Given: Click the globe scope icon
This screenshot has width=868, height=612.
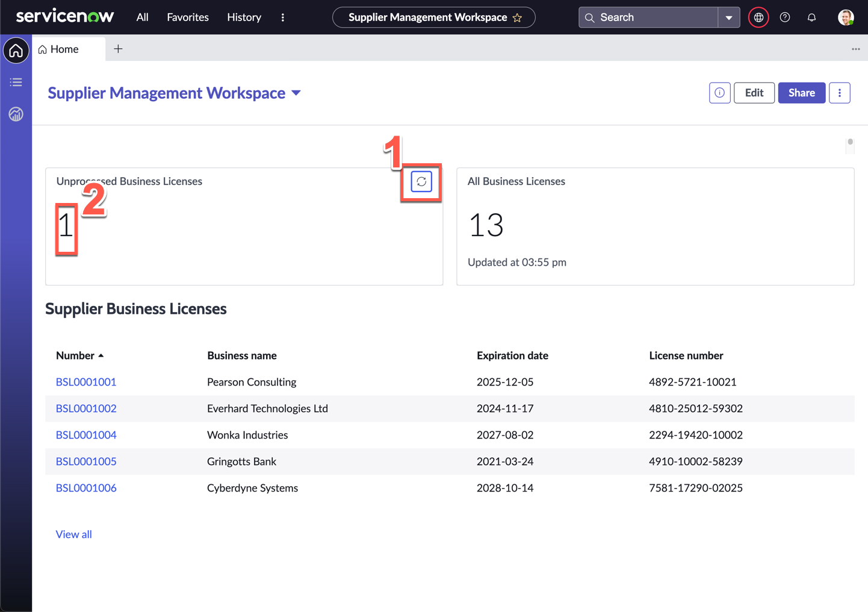Looking at the screenshot, I should pos(758,17).
